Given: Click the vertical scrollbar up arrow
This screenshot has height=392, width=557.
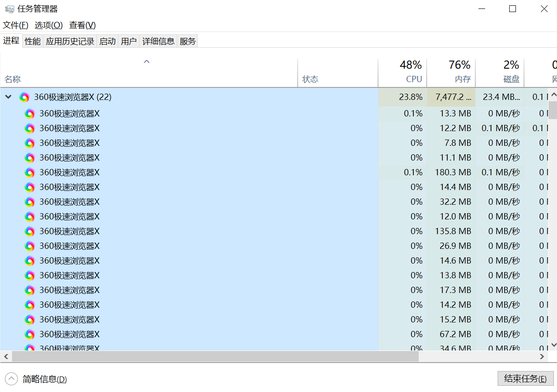Looking at the screenshot, I should coord(553,95).
